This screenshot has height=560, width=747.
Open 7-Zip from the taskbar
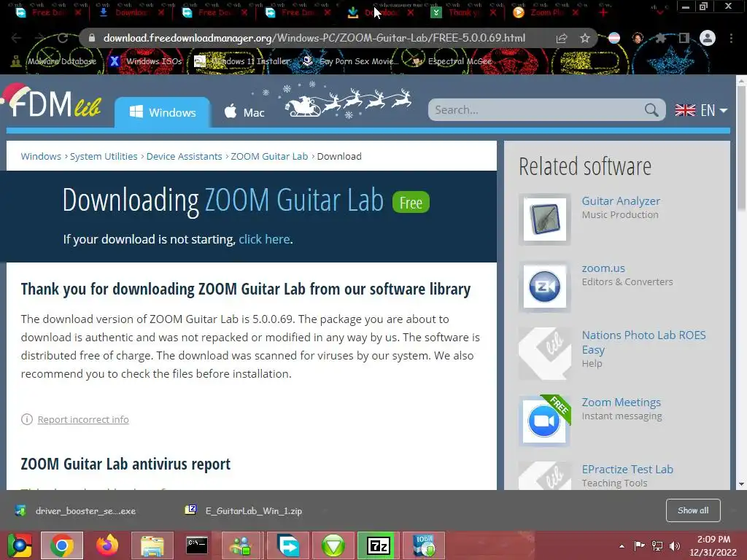point(379,545)
